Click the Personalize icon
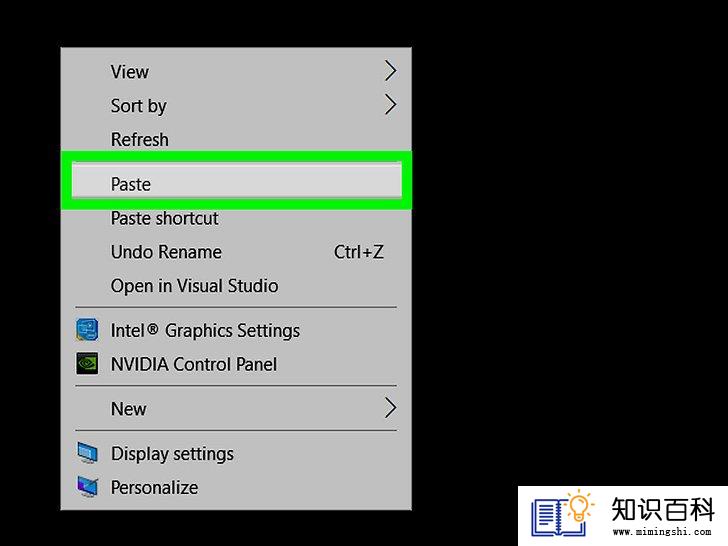 (87, 487)
